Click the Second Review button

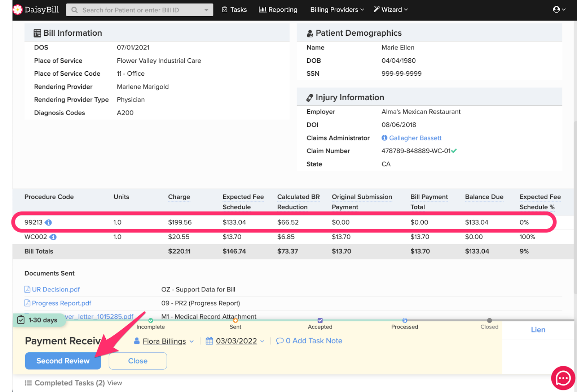tap(63, 361)
